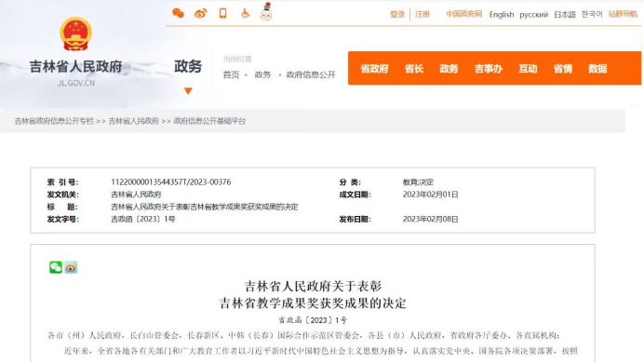Click headline line 吉林省教学成果奖获奖成果的决定
Screen dimensions: 644x363
tap(313, 303)
